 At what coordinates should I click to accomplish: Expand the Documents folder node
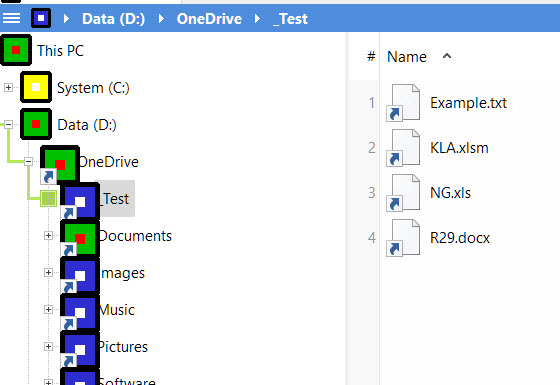(48, 235)
